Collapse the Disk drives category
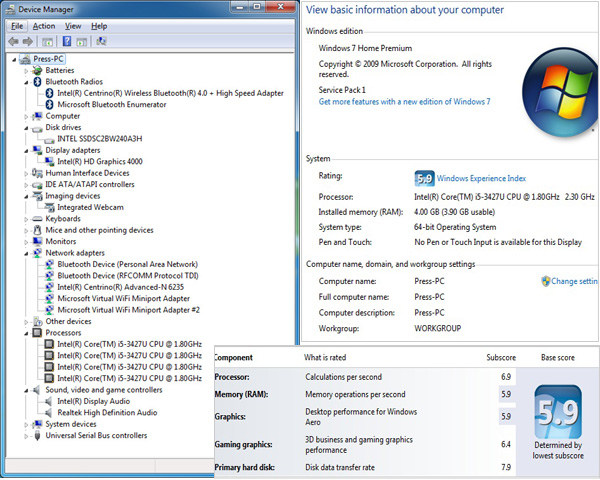Viewport: 600px width, 480px height. tap(26, 128)
